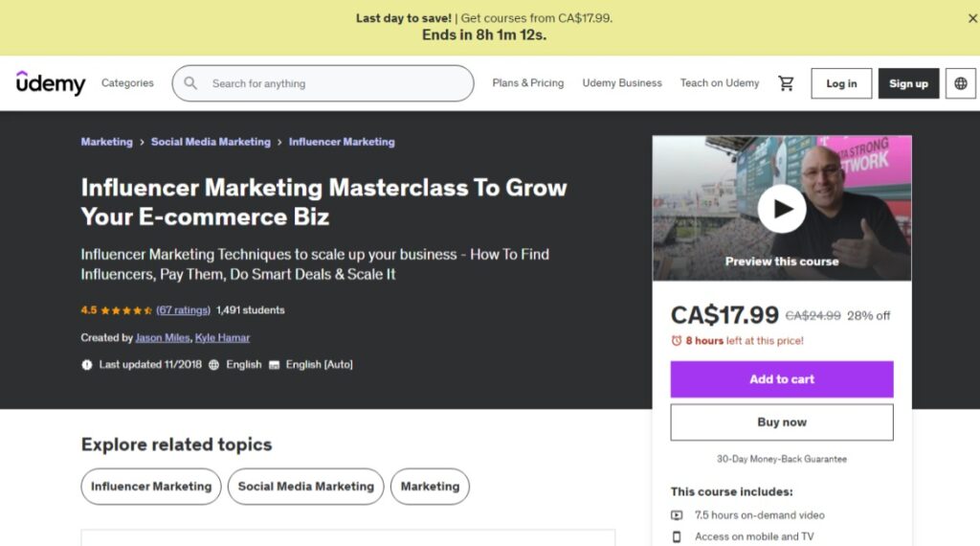980x546 pixels.
Task: Select the Social Media Marketing topic chip
Action: tap(305, 487)
